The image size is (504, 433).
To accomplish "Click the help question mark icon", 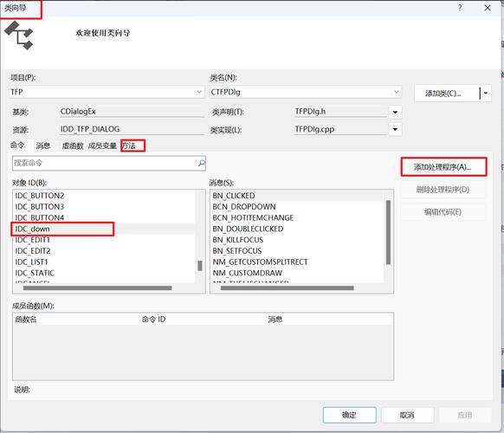I will 460,8.
